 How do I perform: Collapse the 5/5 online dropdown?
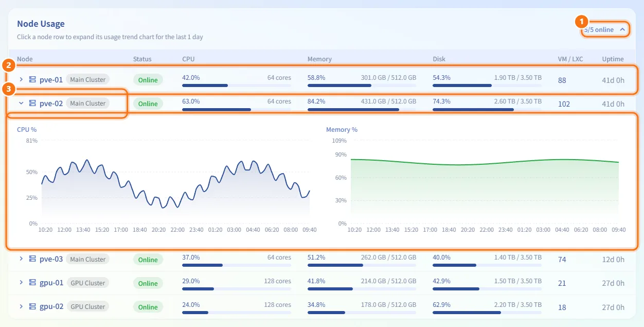click(605, 30)
